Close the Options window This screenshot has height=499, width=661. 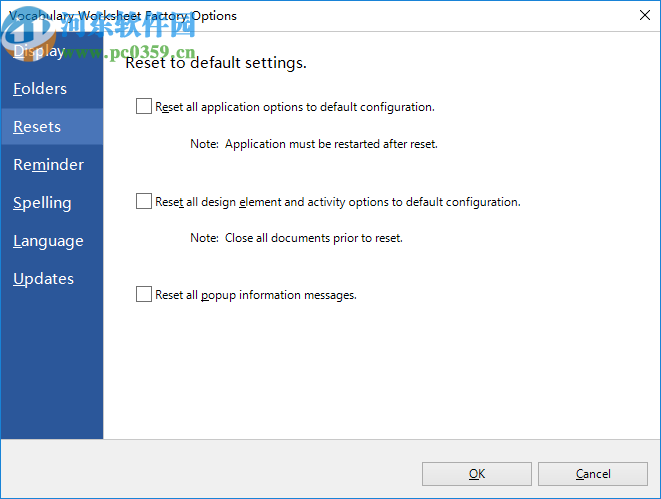pos(645,16)
